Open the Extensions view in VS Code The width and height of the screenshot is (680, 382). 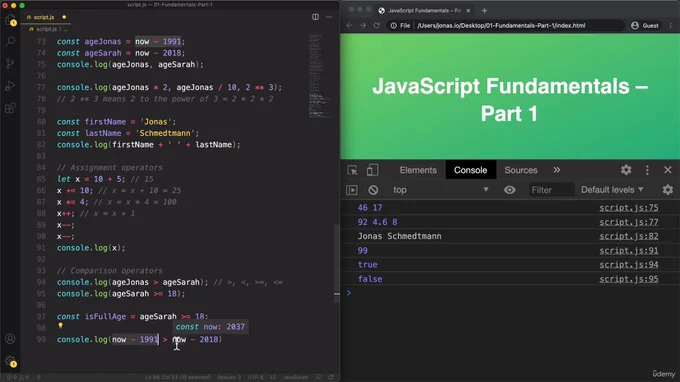click(10, 108)
